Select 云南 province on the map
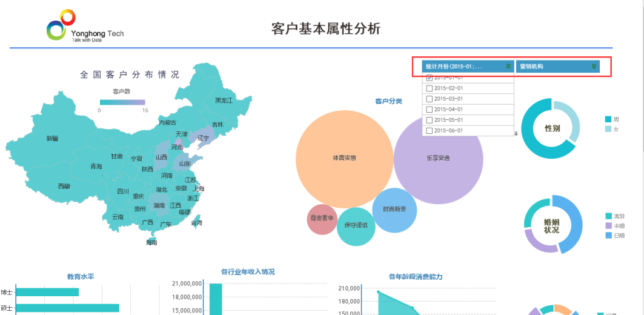Image resolution: width=644 pixels, height=315 pixels. coord(118,217)
